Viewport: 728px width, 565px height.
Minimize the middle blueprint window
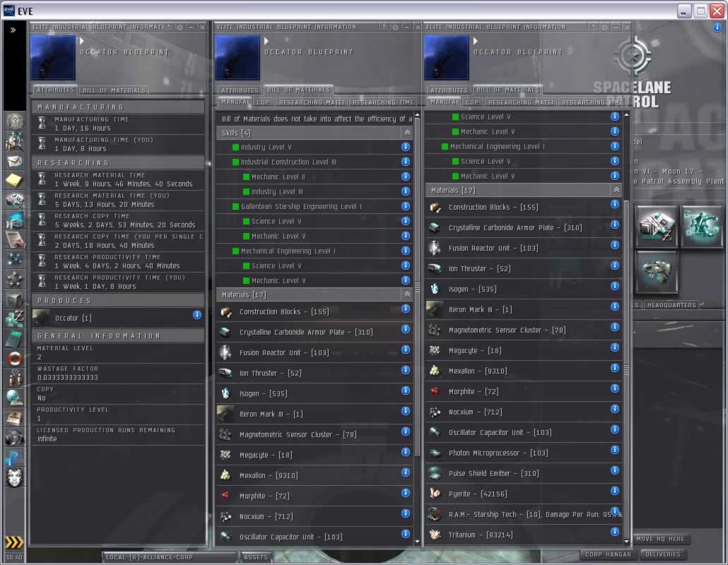tap(406, 27)
